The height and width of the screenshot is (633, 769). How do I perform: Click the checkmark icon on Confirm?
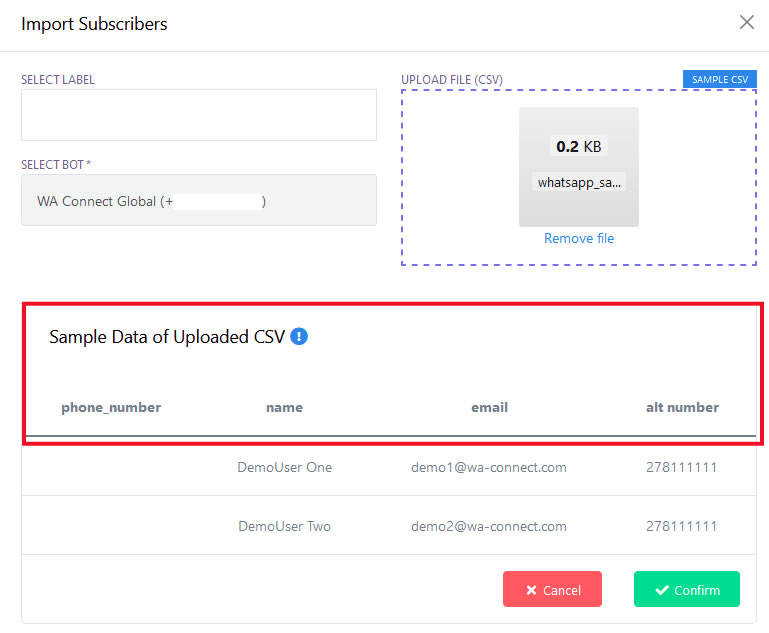point(662,590)
